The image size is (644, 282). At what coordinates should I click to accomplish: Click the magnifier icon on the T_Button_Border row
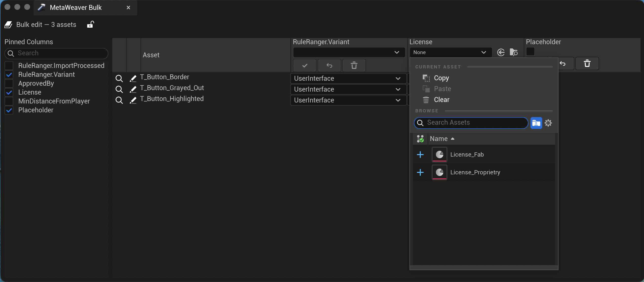tap(119, 78)
